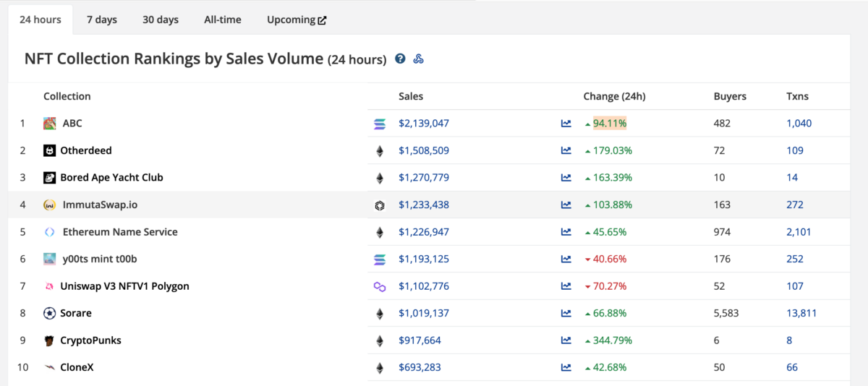Click the Ethereum icon in the Sorare row
Image resolution: width=868 pixels, height=386 pixels.
click(380, 314)
